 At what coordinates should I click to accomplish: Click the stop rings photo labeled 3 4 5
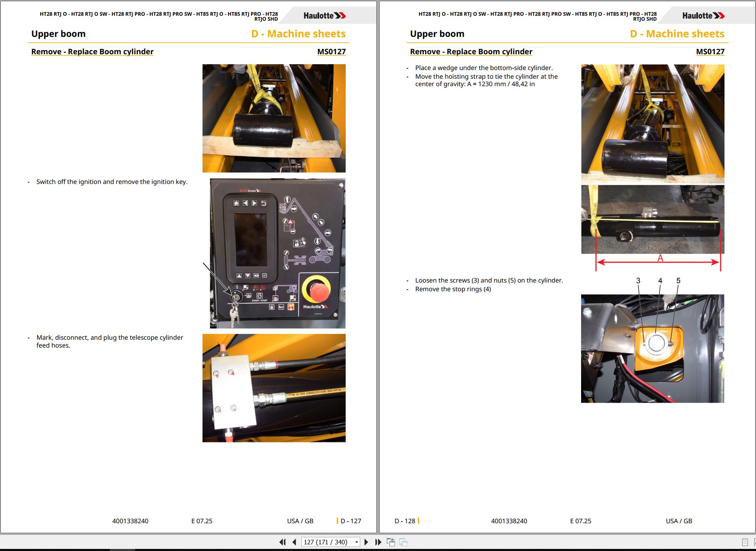652,348
